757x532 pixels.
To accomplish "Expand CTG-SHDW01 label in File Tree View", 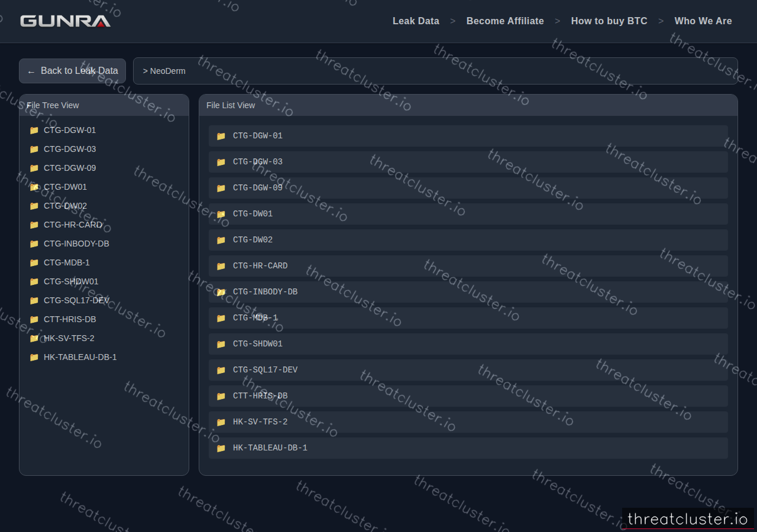I will [x=71, y=281].
